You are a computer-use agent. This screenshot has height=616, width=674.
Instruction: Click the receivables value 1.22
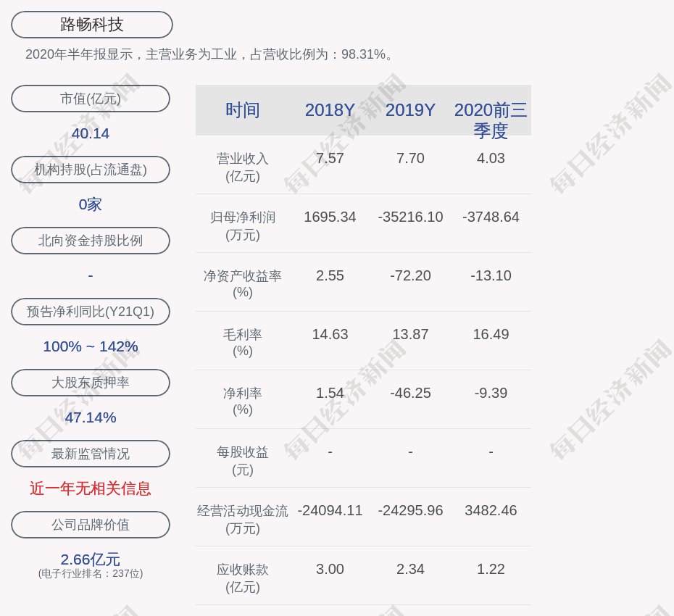(491, 569)
